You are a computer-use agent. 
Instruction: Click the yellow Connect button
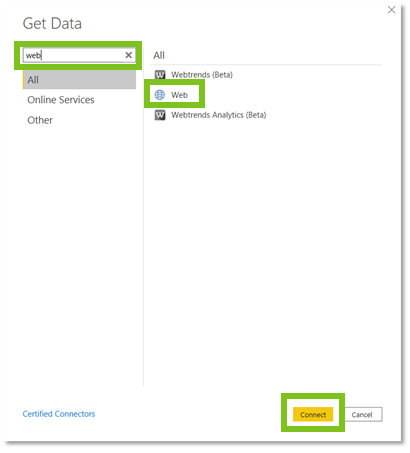313,414
